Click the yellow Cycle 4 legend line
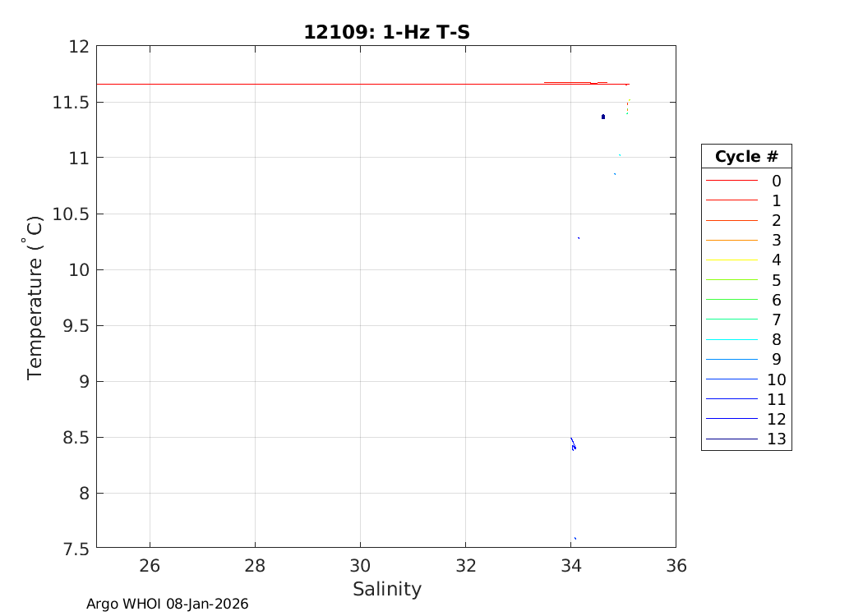The image size is (863, 616). click(x=731, y=260)
